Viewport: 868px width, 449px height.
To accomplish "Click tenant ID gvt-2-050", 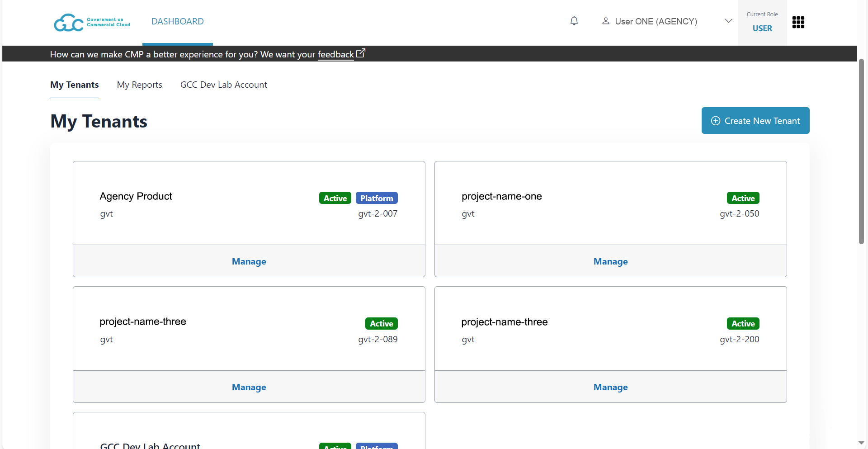I will coord(740,213).
